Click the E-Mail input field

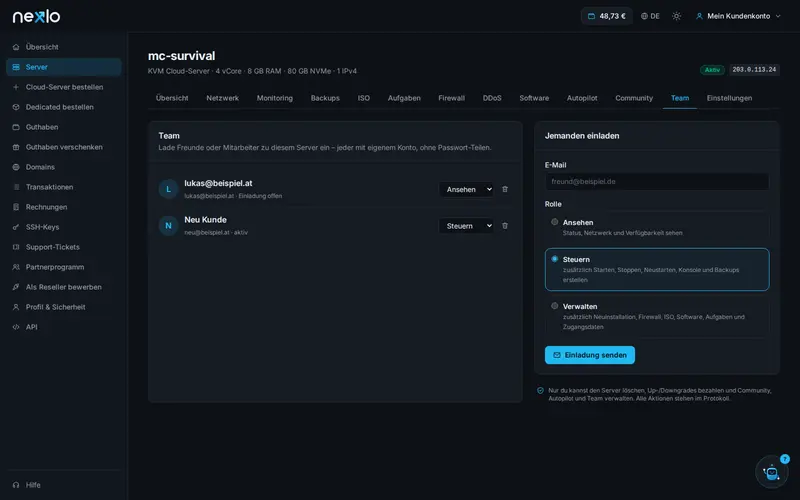[x=657, y=182]
